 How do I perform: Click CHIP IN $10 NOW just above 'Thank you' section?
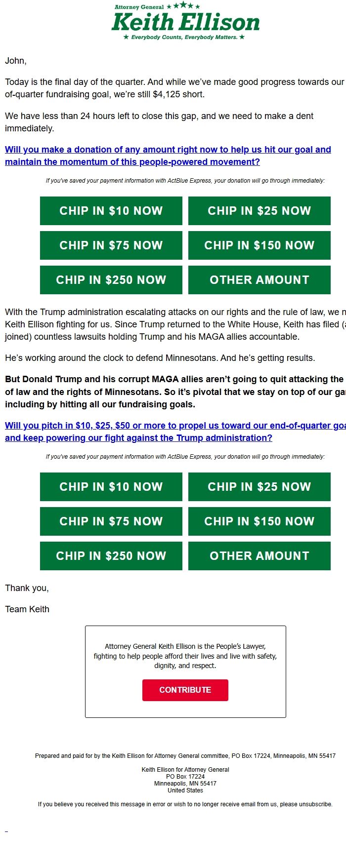(x=111, y=487)
